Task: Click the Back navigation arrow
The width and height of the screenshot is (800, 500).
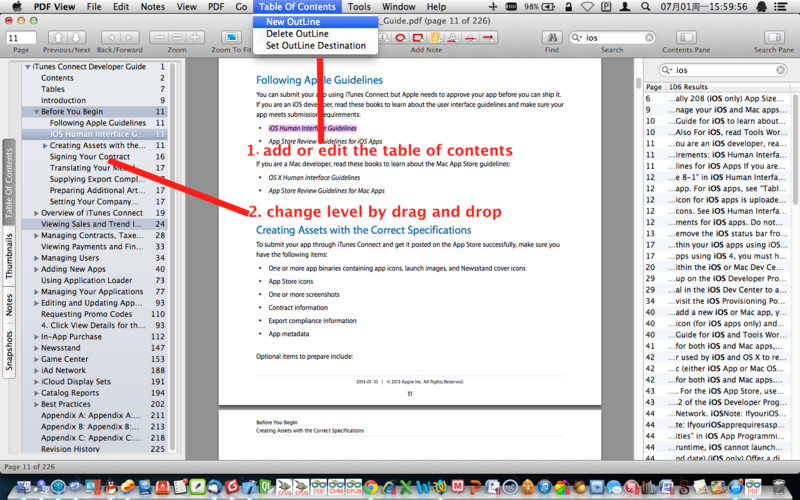Action: (111, 37)
